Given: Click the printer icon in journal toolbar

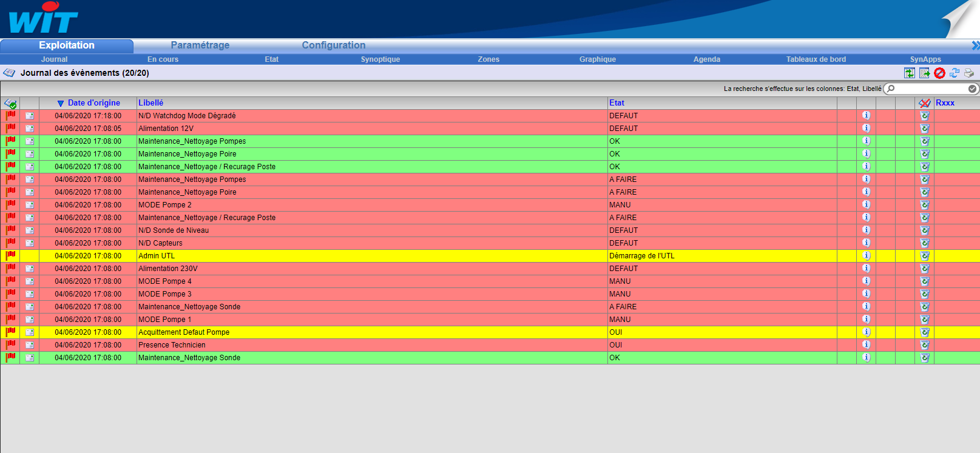Looking at the screenshot, I should pos(969,73).
